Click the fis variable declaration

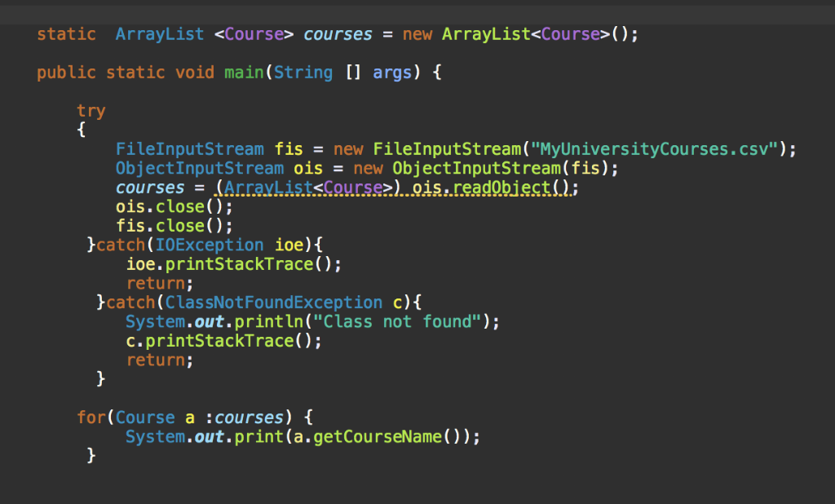click(289, 149)
